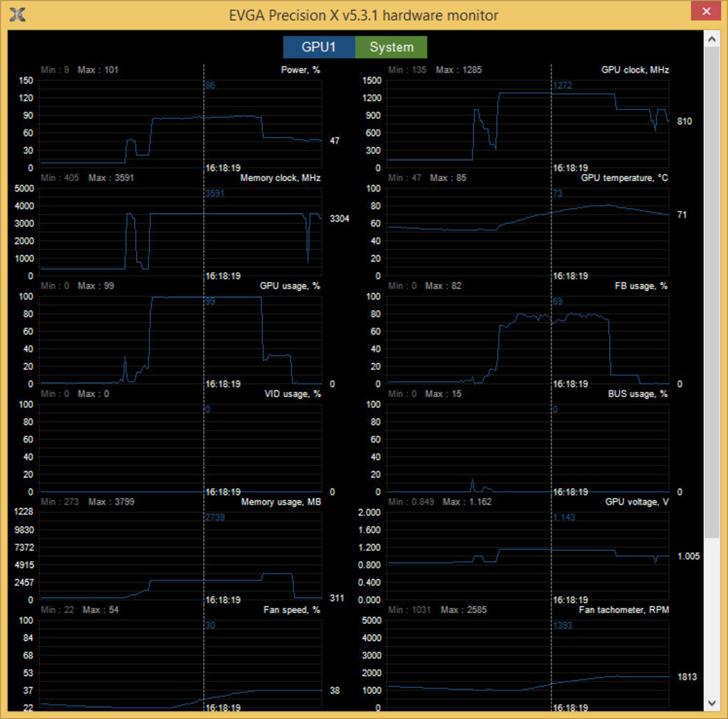Click the 16:18:19 timestamp in the Power graph
Viewport: 728px width, 719px height.
[224, 168]
